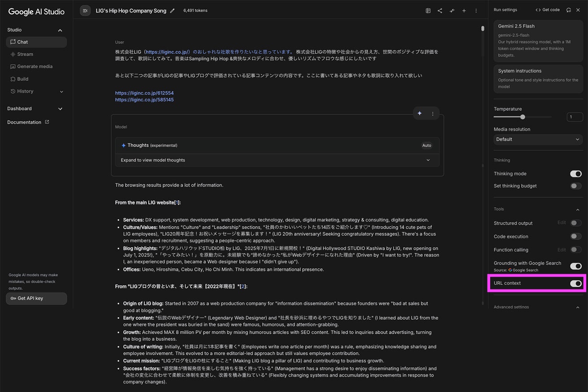Click the Get API key button
The image size is (588, 392).
click(36, 298)
